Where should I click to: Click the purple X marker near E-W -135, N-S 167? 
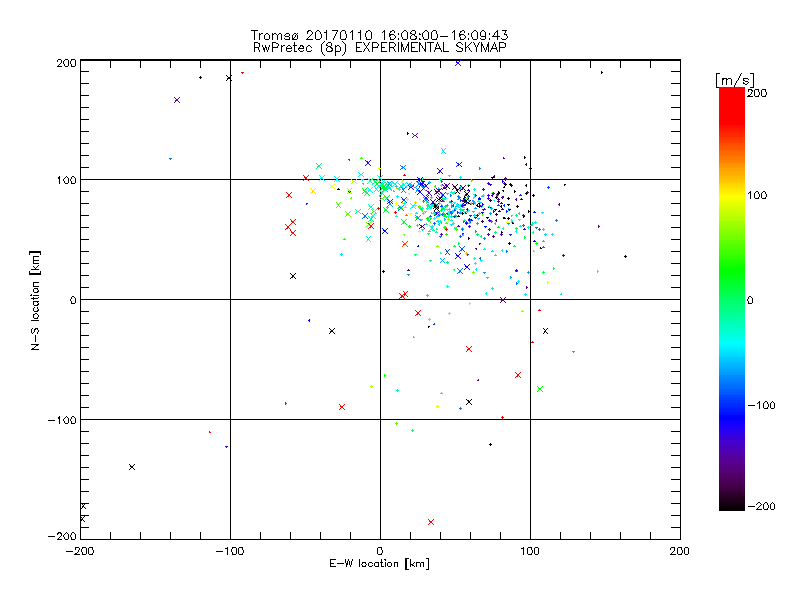coord(177,100)
